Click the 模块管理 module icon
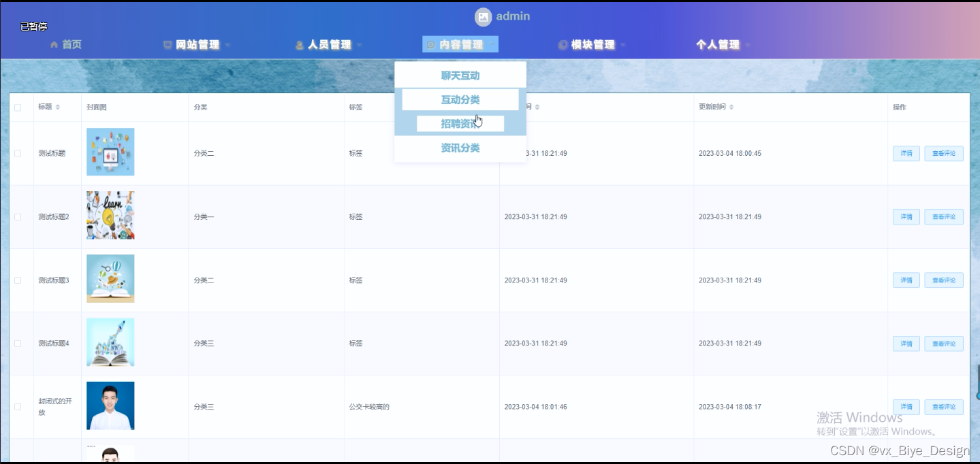Screen dimensions: 980x464 pyautogui.click(x=563, y=45)
